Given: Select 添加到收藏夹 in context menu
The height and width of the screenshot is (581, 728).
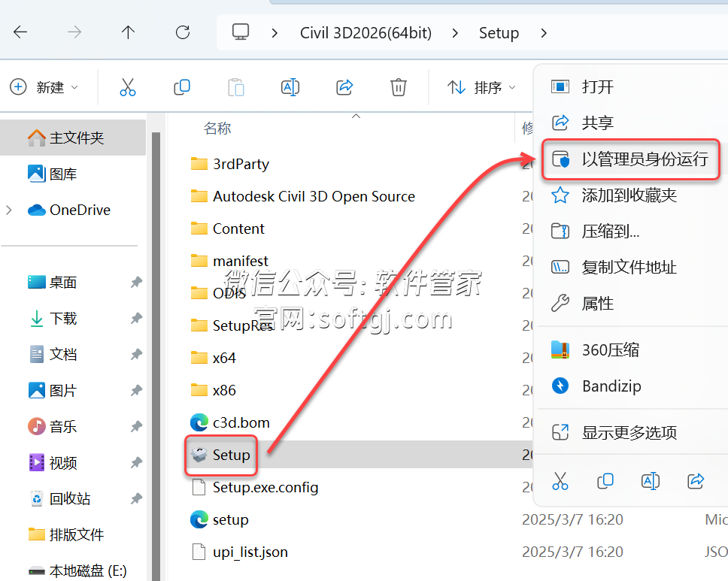Looking at the screenshot, I should (x=630, y=195).
